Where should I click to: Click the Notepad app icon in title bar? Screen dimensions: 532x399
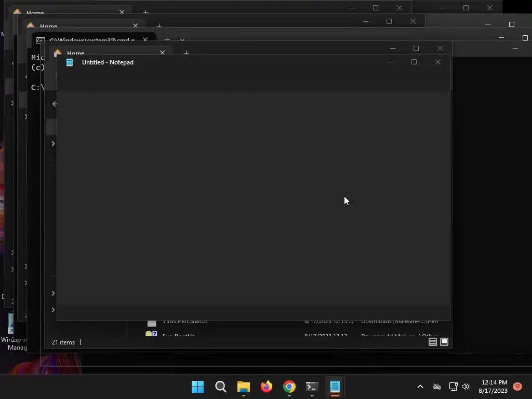click(70, 62)
